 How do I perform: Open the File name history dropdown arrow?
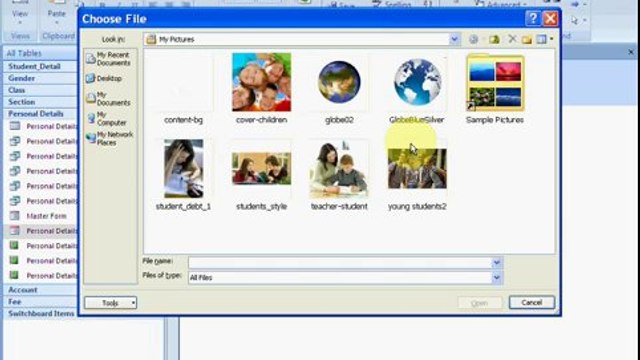[496, 262]
